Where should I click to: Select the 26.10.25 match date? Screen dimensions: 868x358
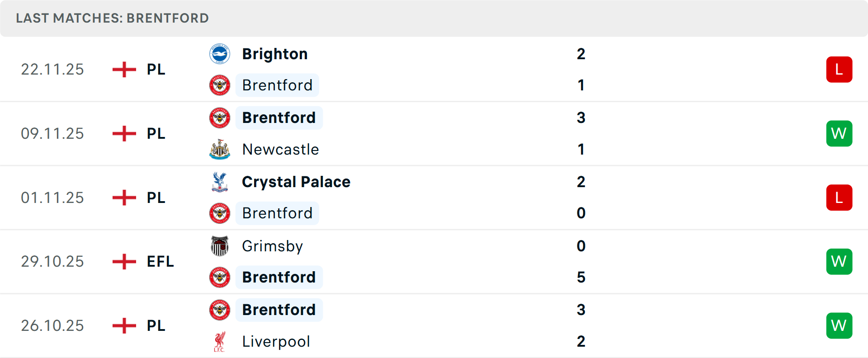[52, 325]
